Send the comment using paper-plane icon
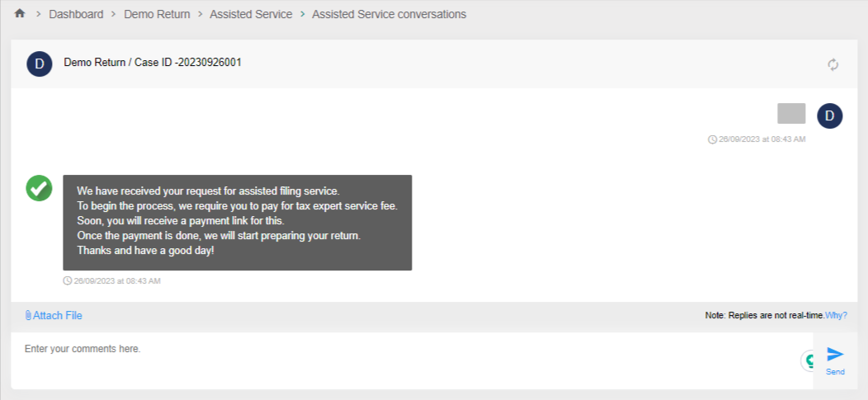 click(835, 355)
